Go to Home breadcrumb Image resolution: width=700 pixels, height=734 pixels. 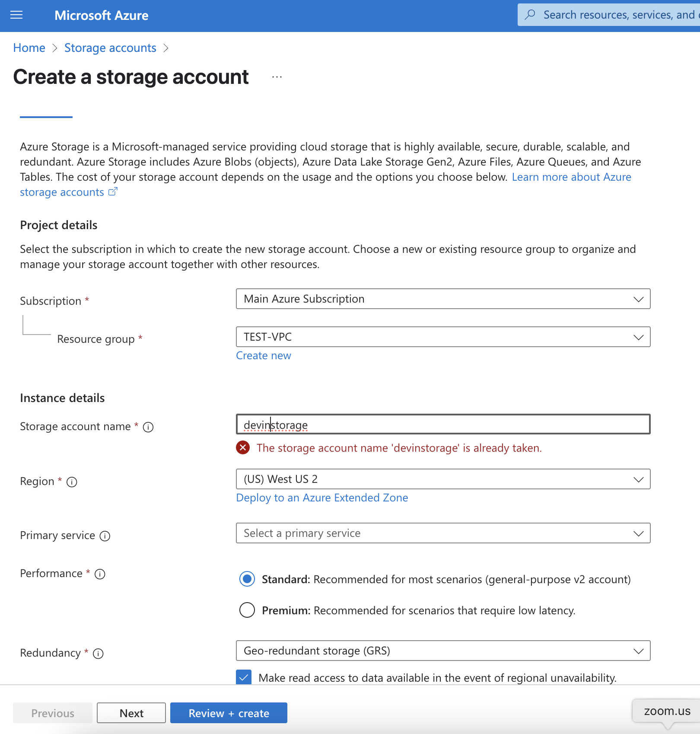click(29, 48)
